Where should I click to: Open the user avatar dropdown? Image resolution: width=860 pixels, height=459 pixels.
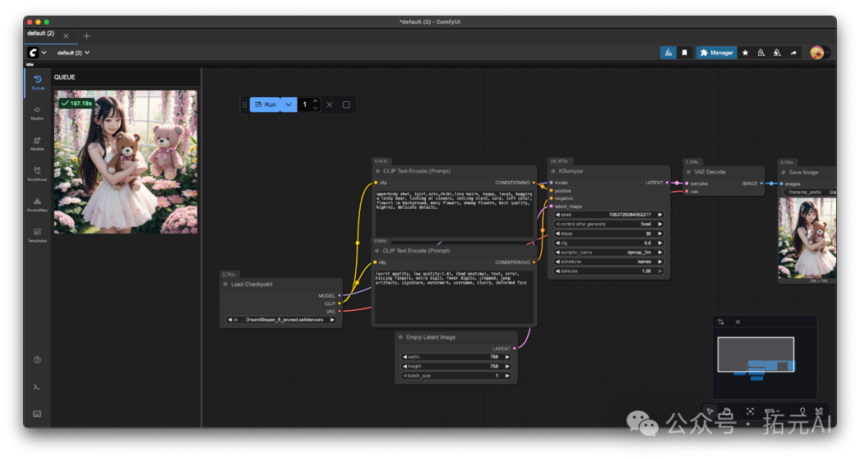819,53
